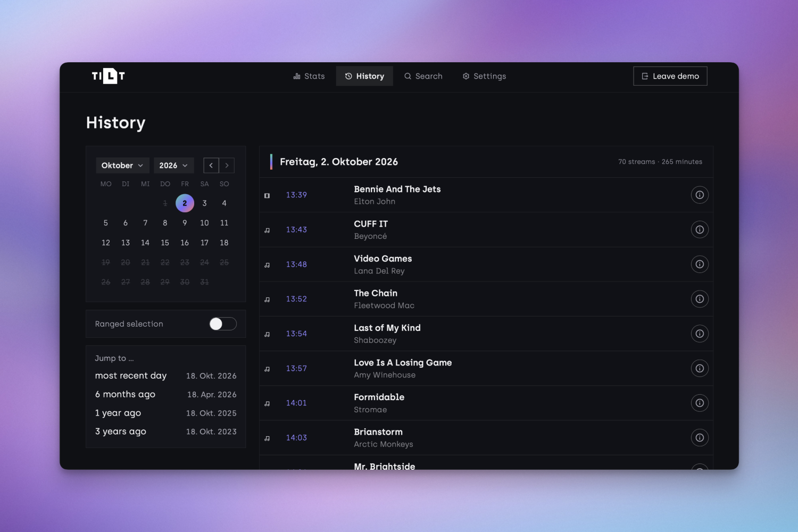Select day 10 in the calendar
Screen dimensions: 798x532
[204, 223]
